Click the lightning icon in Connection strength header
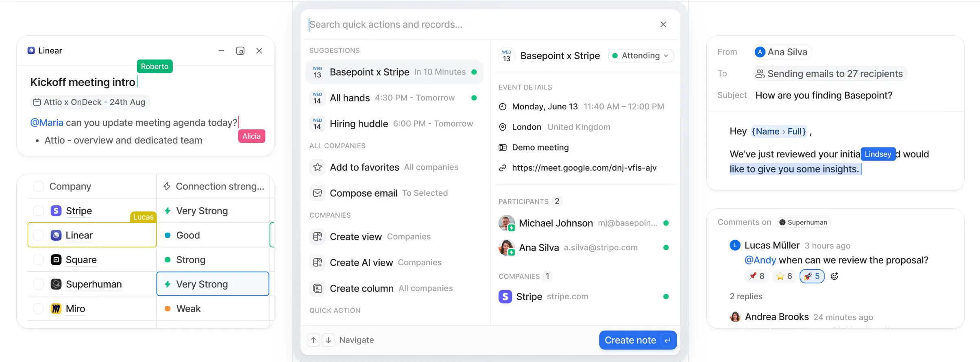 click(x=167, y=186)
